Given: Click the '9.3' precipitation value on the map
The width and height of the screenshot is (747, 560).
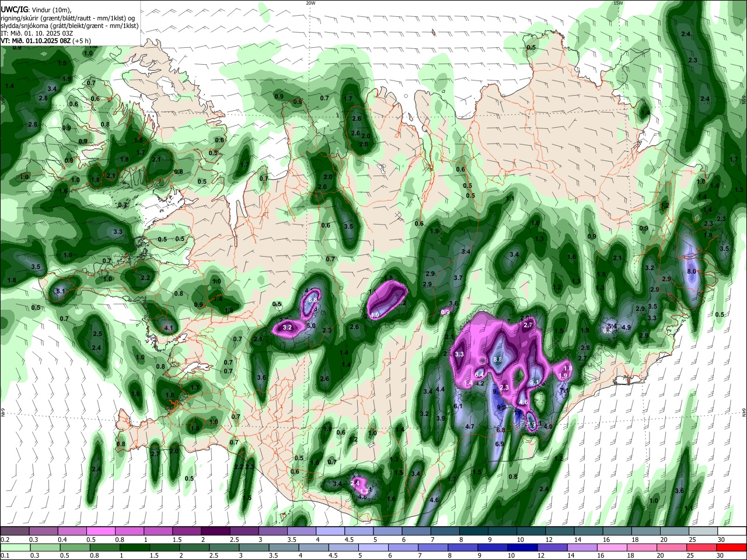Looking at the screenshot, I should point(501,408).
